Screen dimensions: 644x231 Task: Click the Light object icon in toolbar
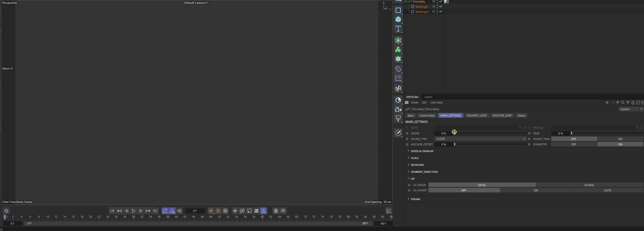point(398,118)
